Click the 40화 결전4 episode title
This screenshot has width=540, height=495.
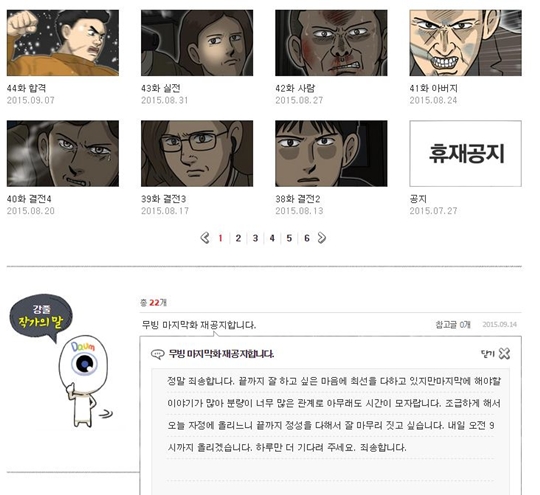[x=29, y=199]
